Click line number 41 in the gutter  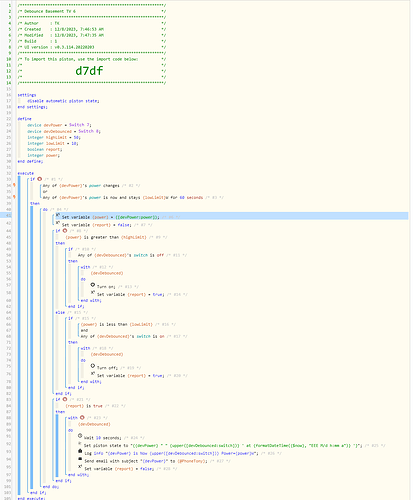click(x=9, y=216)
